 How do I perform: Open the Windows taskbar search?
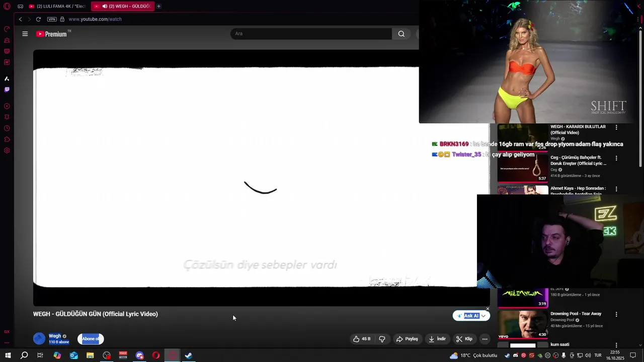coord(24,355)
